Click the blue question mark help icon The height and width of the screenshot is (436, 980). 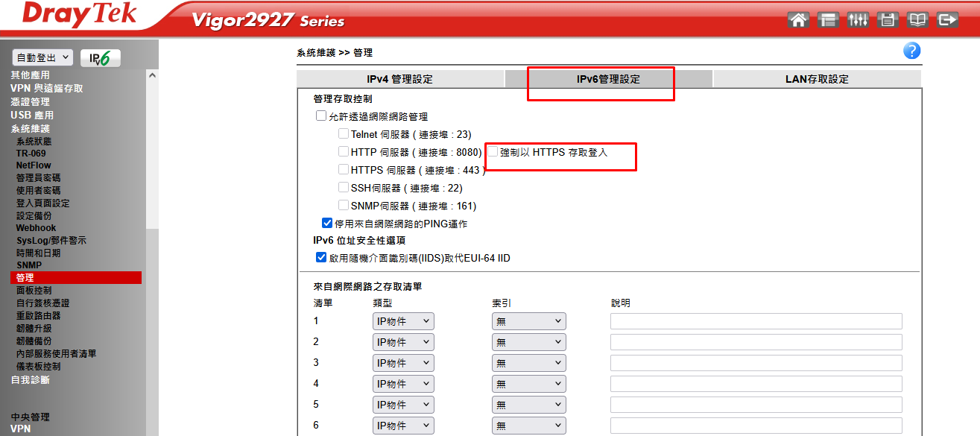pyautogui.click(x=911, y=51)
